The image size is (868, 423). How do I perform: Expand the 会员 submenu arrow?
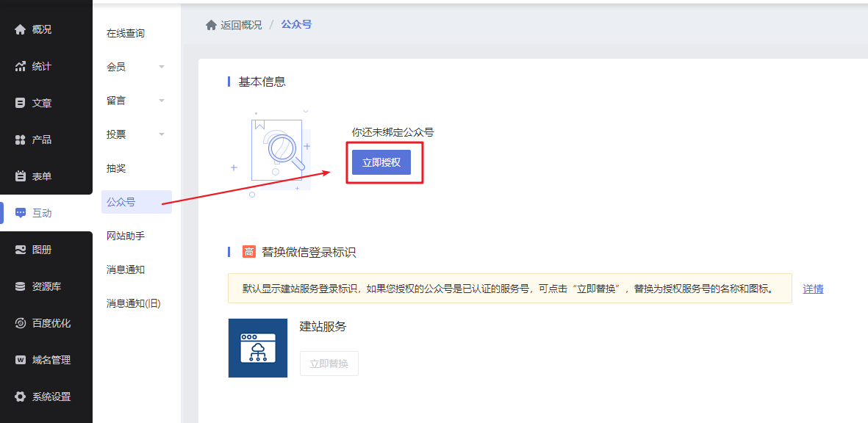162,67
